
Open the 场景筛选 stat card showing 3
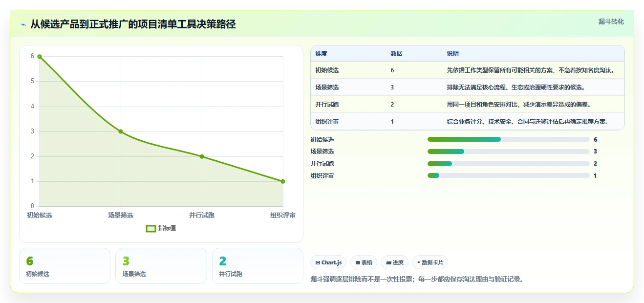pos(161,266)
